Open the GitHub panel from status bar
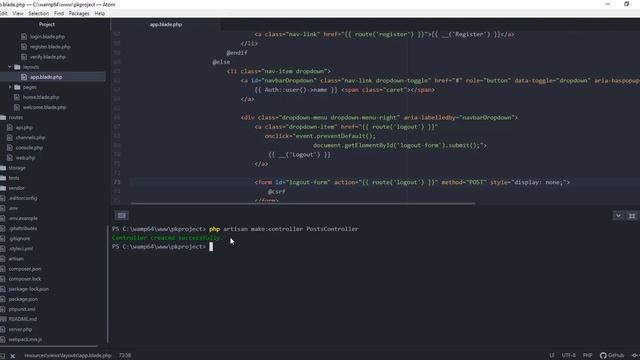This screenshot has height=360, width=640. (x=612, y=356)
